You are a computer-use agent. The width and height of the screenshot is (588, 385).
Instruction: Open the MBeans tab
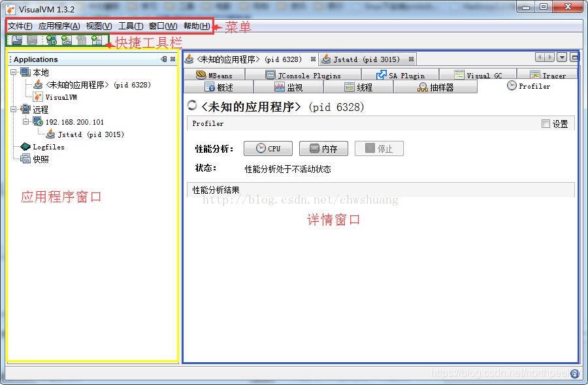[214, 75]
